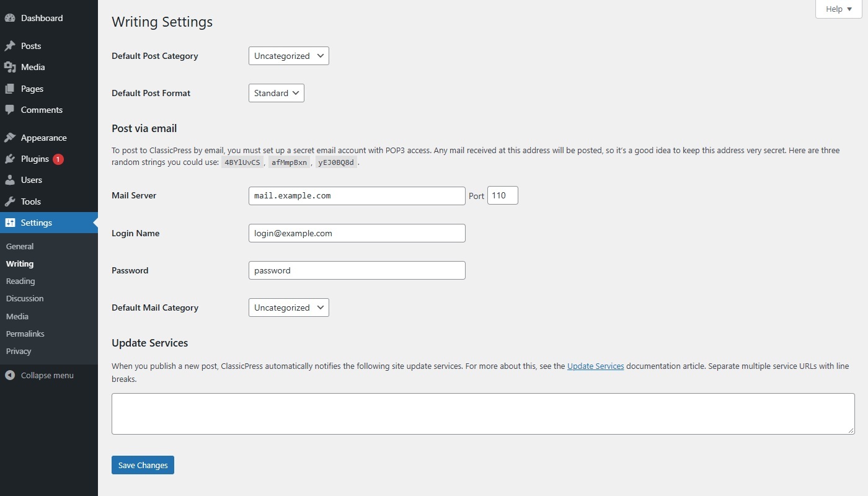Click the Password input field
Viewport: 868px width, 496px height.
tap(357, 270)
